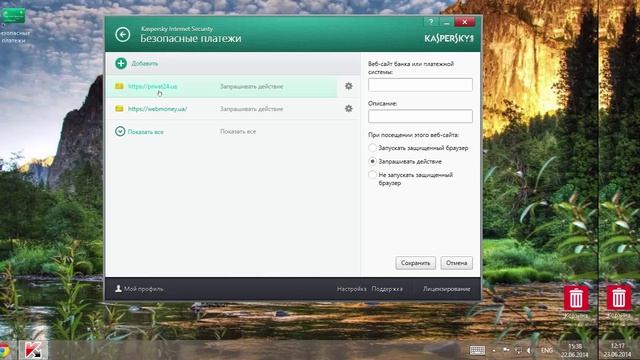Screen dimensions: 640x360
Task: Click the network tray icon
Action: pyautogui.click(x=518, y=350)
